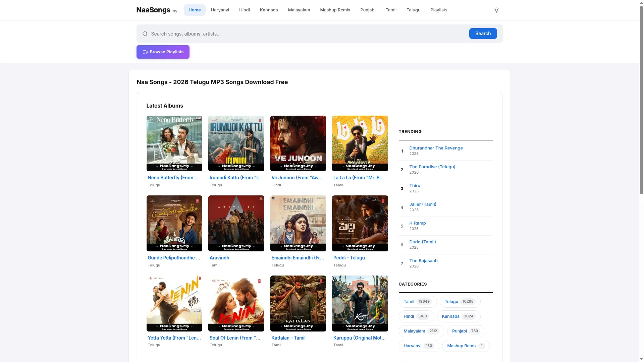
Task: Switch to the Mashup Remix menu item
Action: coord(335,10)
